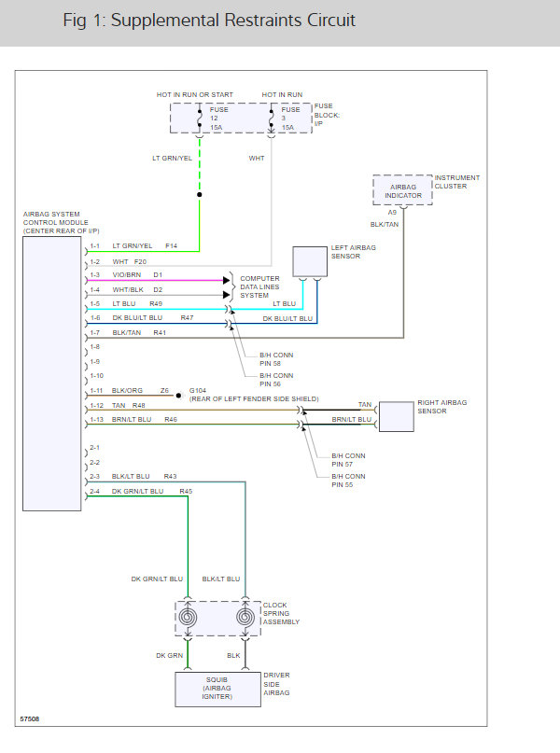Click circuit code F14
This screenshot has width=560, height=753.
171,246
